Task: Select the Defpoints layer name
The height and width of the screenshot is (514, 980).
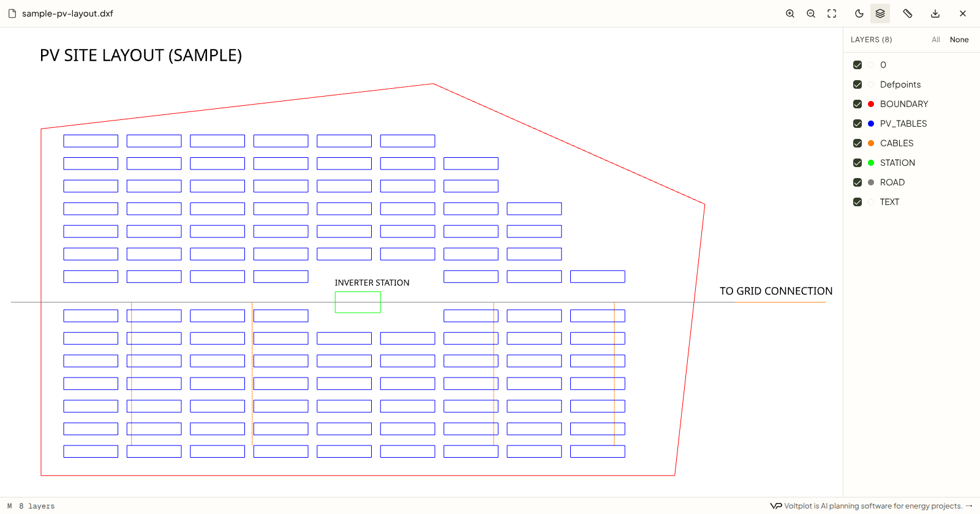Action: 900,84
